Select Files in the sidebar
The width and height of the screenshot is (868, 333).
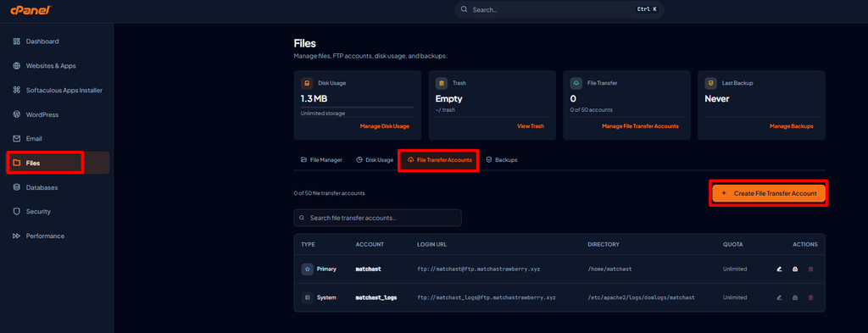[x=58, y=164]
